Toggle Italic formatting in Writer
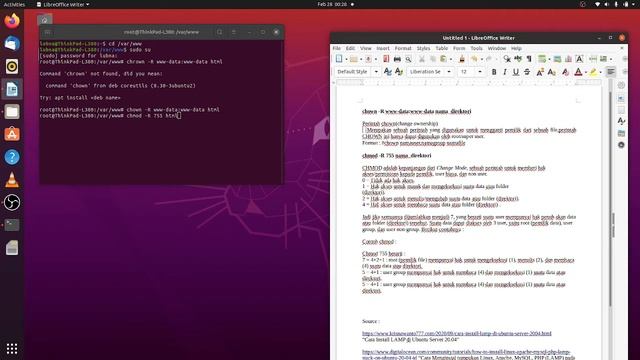 coord(505,72)
